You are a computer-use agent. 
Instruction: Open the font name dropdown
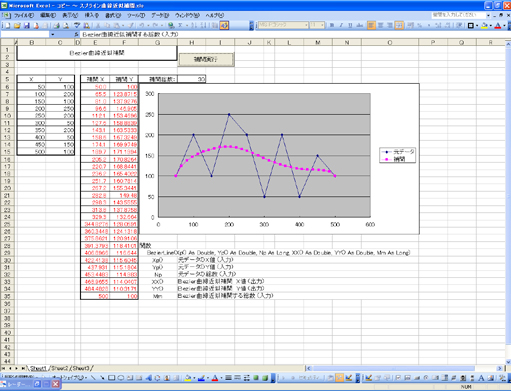[306, 25]
